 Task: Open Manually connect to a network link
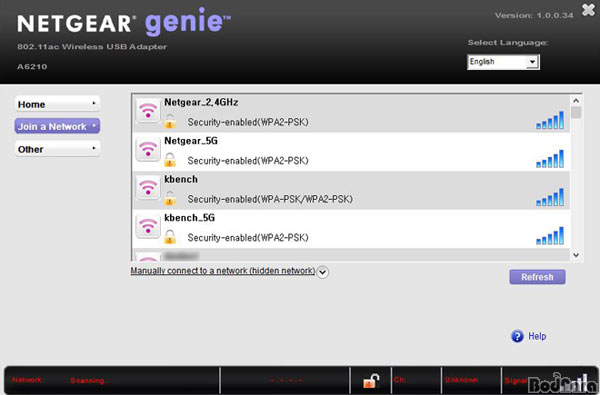pos(223,271)
